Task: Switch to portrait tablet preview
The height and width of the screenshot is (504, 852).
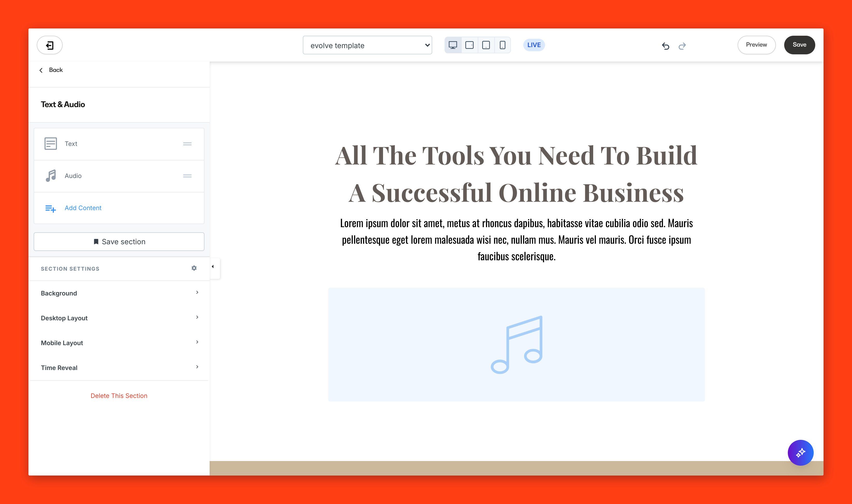Action: point(486,45)
